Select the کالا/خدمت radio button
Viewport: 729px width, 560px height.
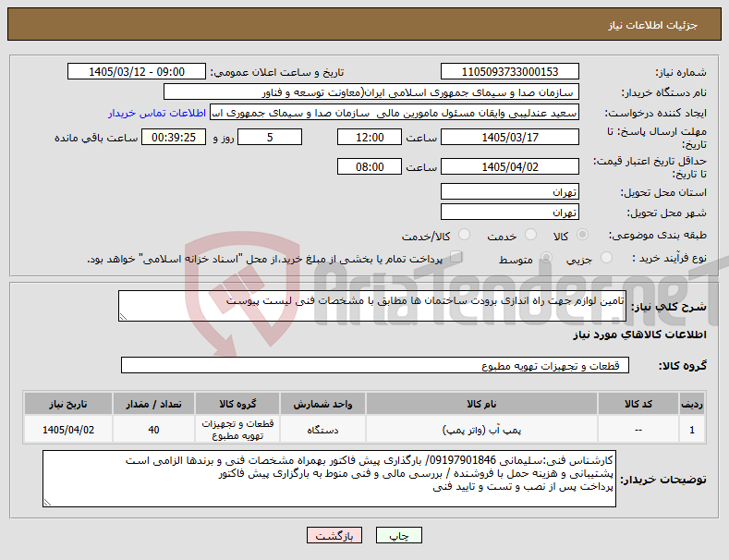[x=464, y=235]
